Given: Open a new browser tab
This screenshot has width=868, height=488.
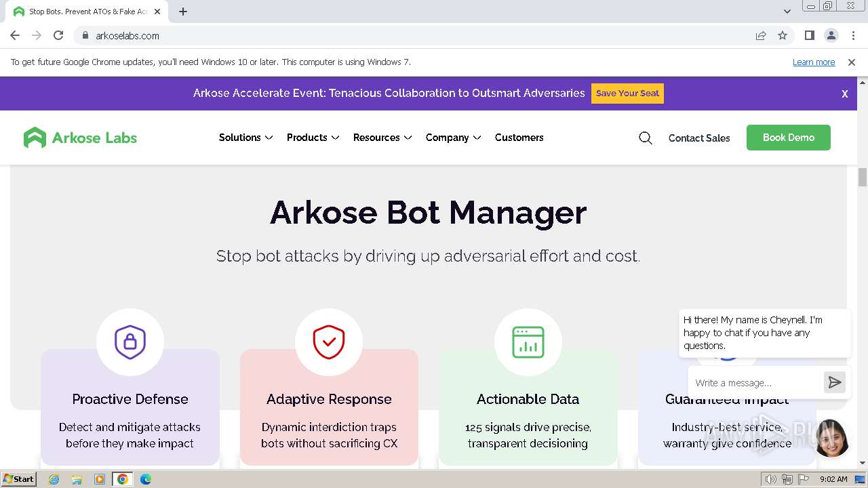Looking at the screenshot, I should click(x=183, y=12).
